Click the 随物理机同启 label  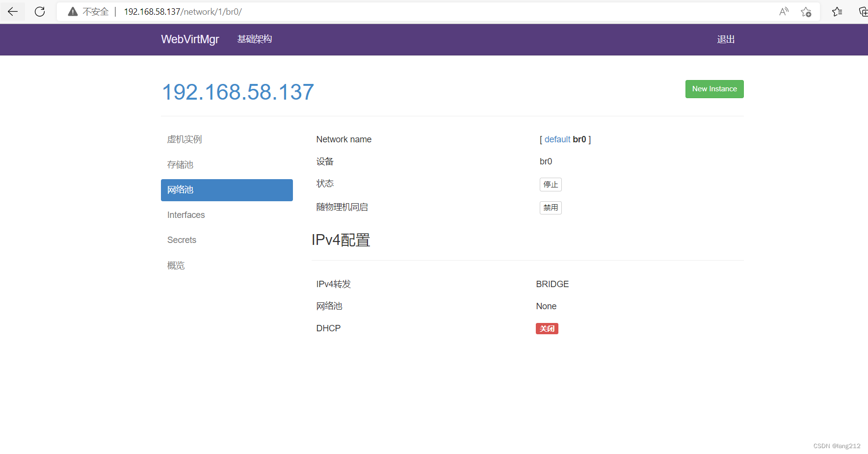pyautogui.click(x=342, y=207)
